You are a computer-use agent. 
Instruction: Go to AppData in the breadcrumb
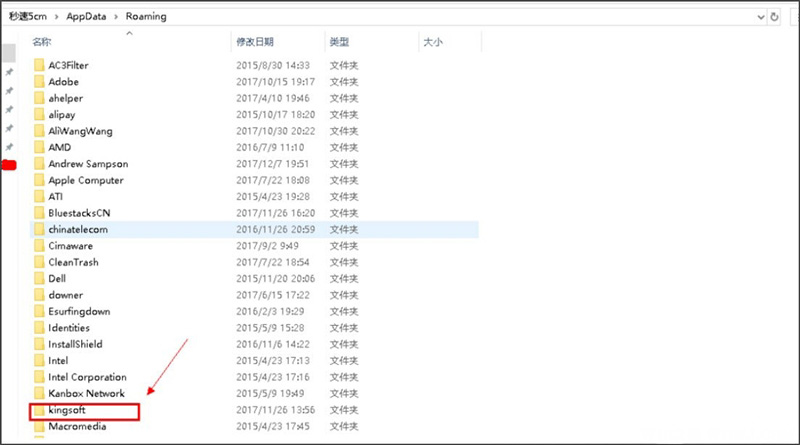pyautogui.click(x=86, y=16)
